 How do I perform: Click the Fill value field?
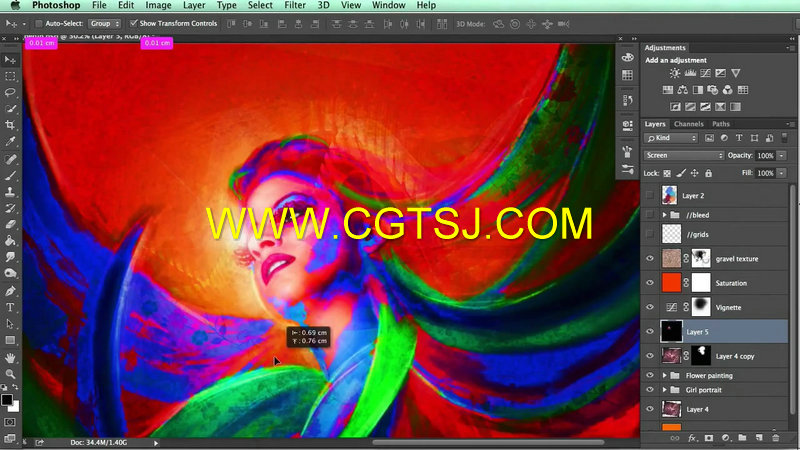(765, 173)
